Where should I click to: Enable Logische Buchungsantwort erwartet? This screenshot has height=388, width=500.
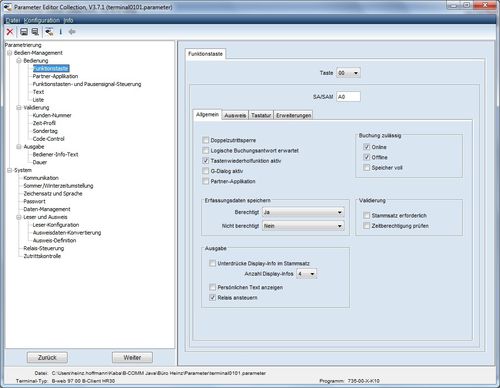coord(206,150)
